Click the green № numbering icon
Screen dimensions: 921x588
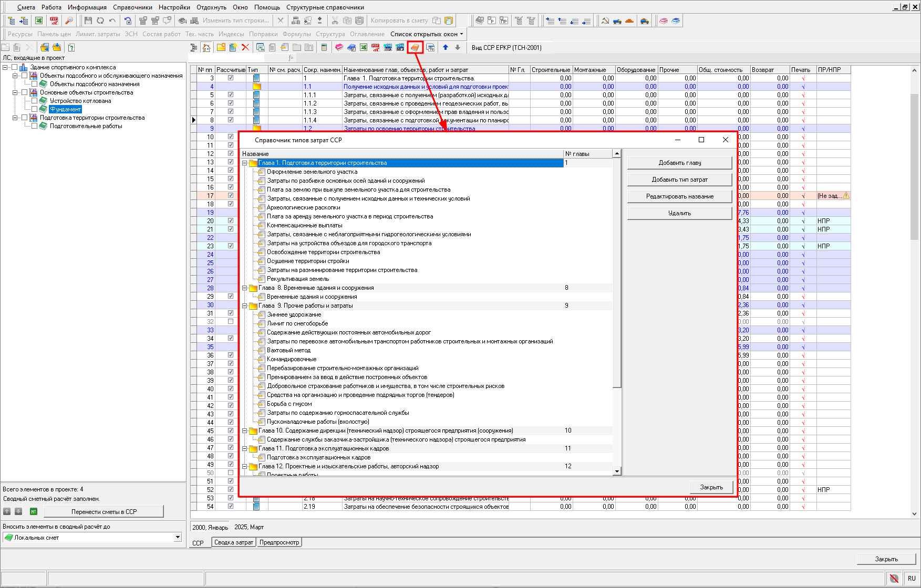click(x=34, y=511)
